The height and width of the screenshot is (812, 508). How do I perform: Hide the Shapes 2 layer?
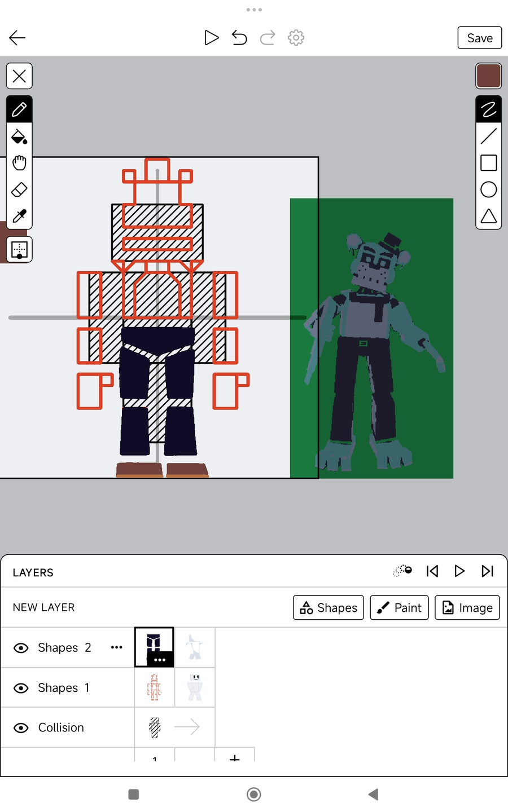[x=21, y=648]
